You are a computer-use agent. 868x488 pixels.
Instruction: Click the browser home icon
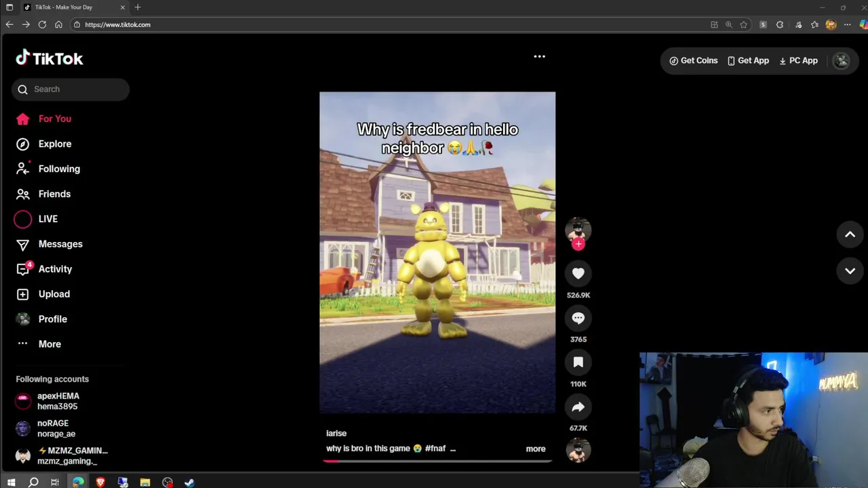point(58,24)
